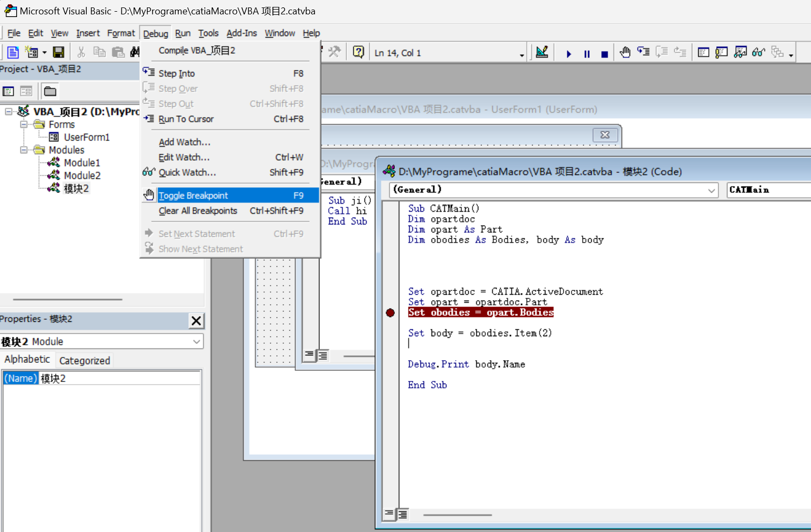Open the Immediate Window icon
The image size is (811, 532).
(x=722, y=52)
